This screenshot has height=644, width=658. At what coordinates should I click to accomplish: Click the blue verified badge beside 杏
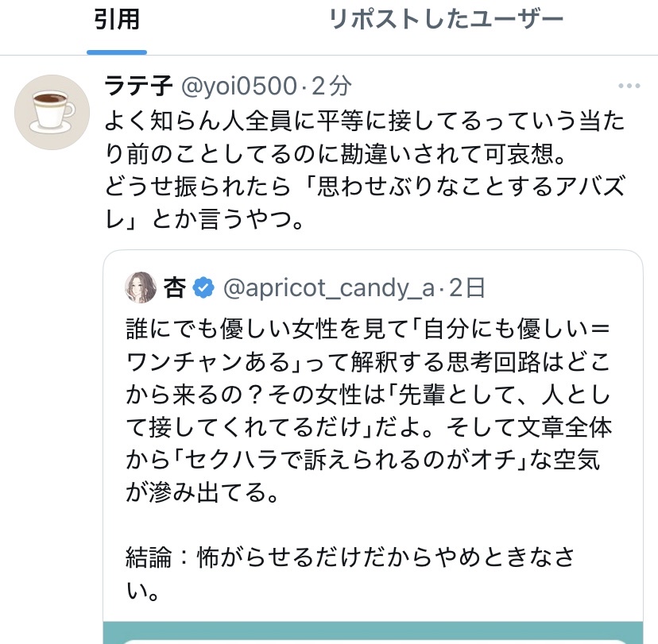click(x=204, y=288)
